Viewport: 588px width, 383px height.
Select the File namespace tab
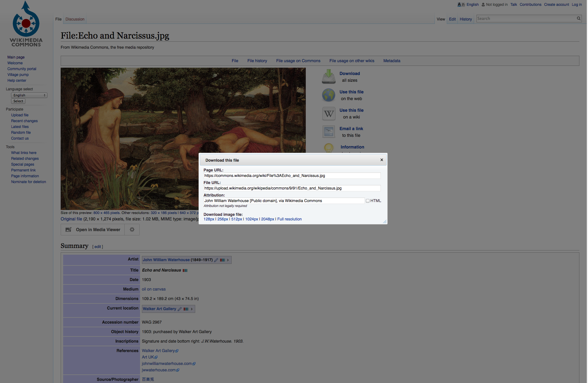58,19
